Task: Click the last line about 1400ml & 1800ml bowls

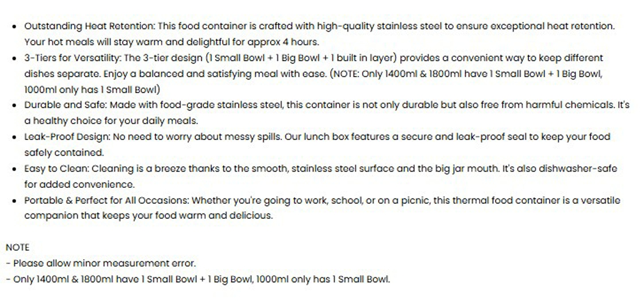Action: [x=198, y=279]
